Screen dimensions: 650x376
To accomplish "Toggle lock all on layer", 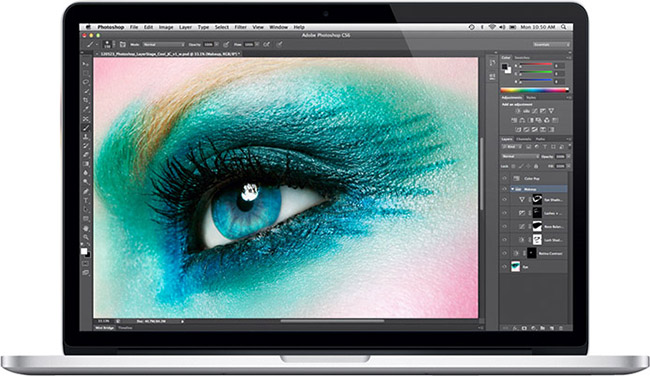I will coord(536,166).
